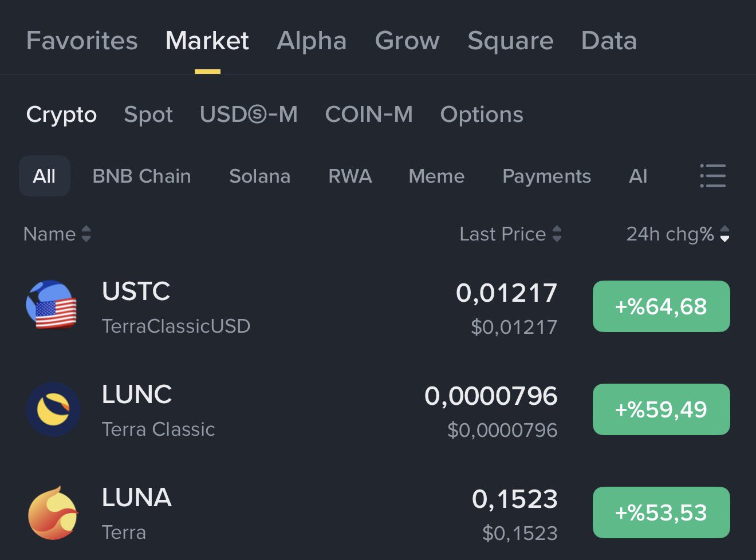
Task: Switch to the Options sub-tab
Action: point(482,115)
